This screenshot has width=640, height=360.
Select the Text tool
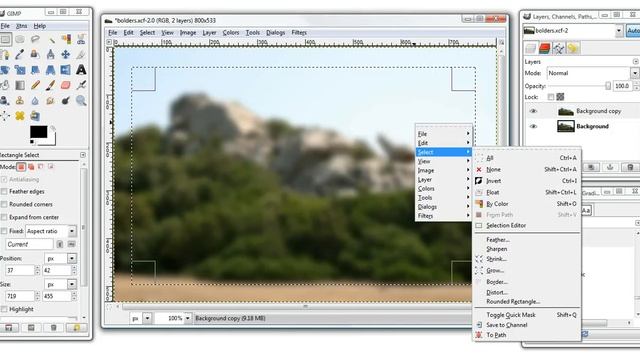point(81,70)
